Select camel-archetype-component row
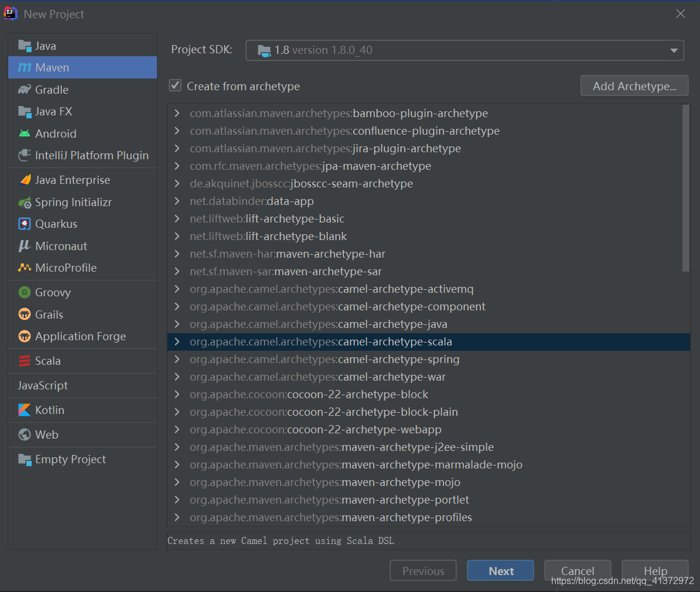This screenshot has width=700, height=592. (x=429, y=306)
